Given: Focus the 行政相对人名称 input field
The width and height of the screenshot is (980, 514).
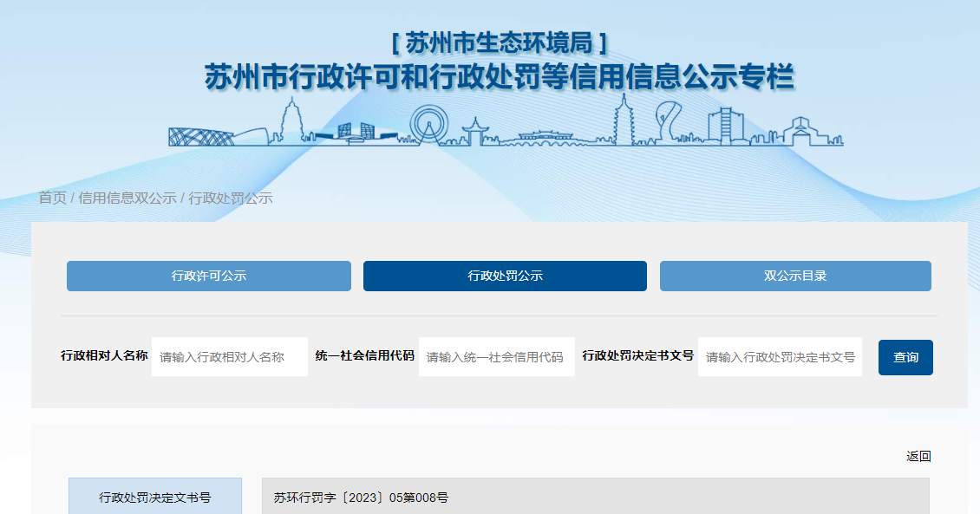Looking at the screenshot, I should (229, 356).
